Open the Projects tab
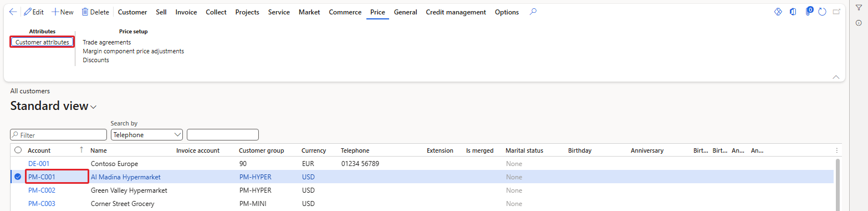This screenshot has height=211, width=868. 247,12
